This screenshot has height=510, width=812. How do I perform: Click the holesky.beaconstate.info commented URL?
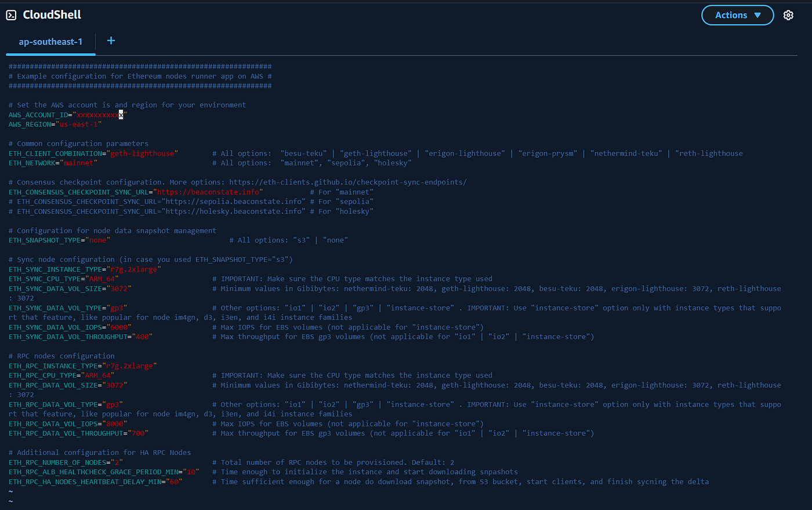[x=234, y=211]
